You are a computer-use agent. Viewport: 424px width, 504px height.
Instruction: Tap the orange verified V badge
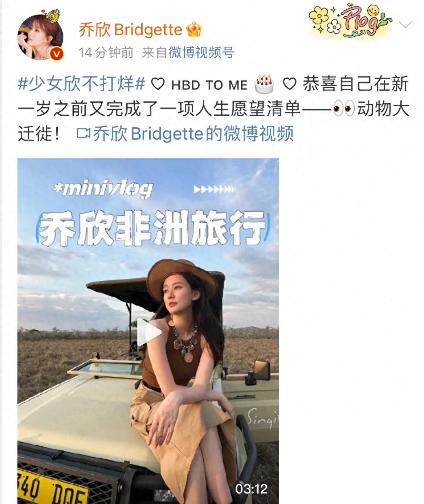(x=57, y=54)
